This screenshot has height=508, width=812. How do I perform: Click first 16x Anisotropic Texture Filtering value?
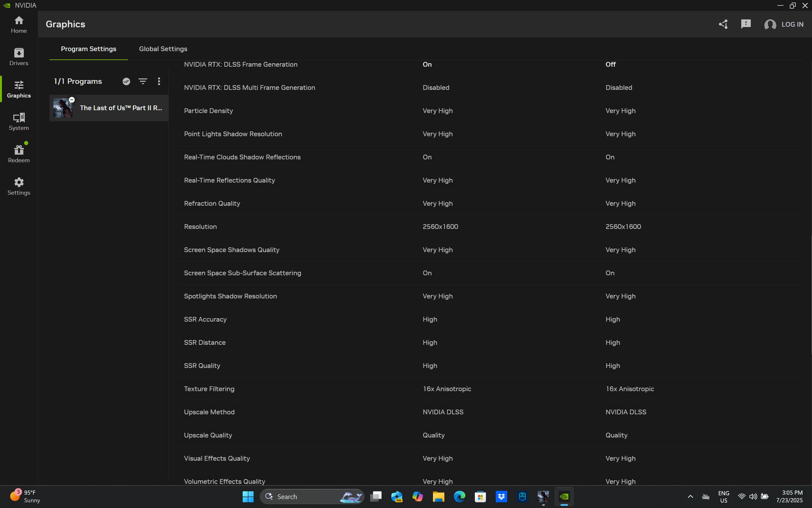[x=447, y=389]
